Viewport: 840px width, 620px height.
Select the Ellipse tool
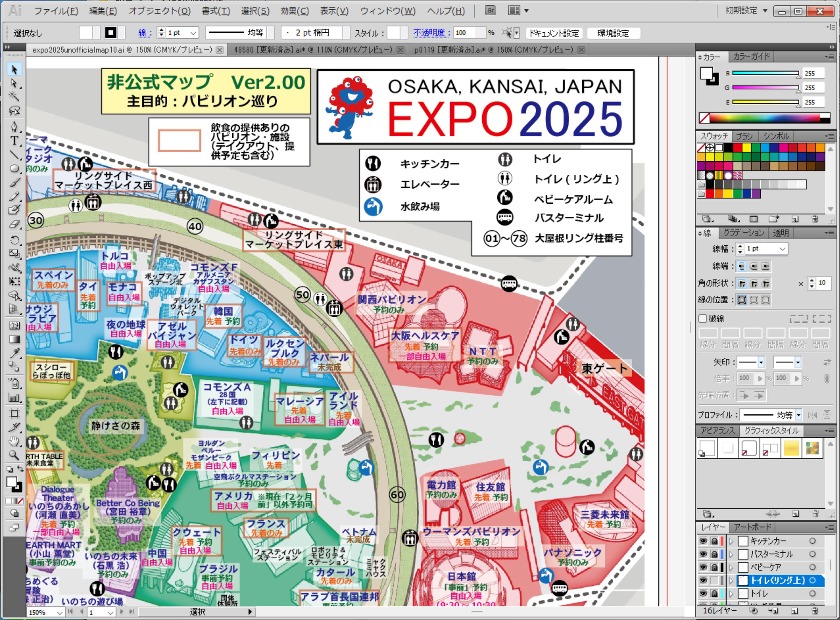14,169
